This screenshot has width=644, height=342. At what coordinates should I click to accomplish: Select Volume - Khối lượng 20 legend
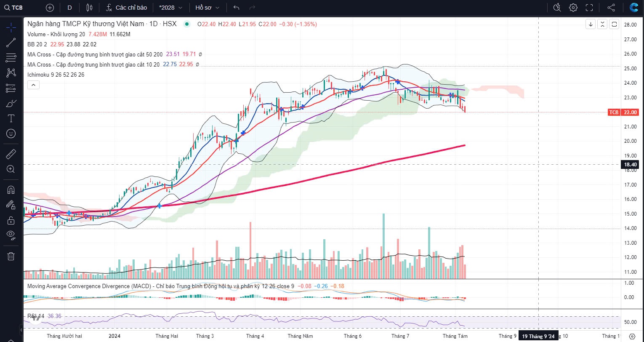coord(56,34)
